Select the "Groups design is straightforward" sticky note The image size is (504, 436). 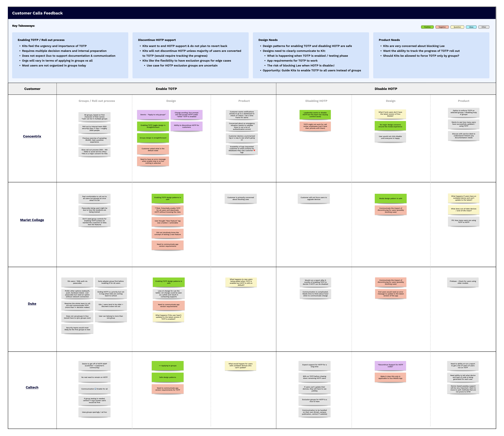153,138
